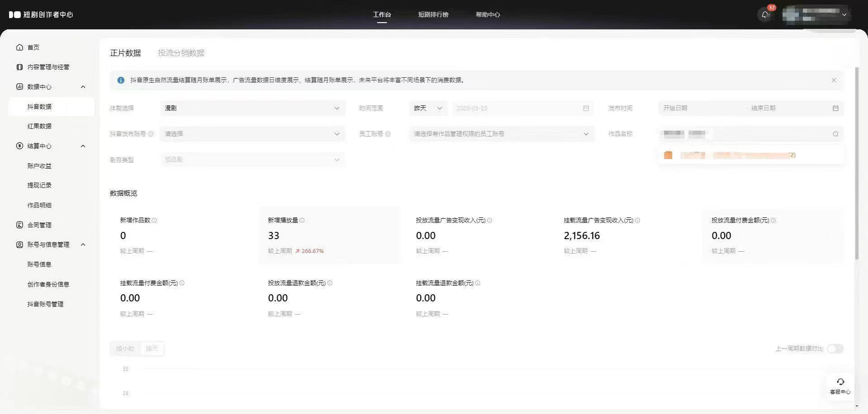Click the 结算中心 yen icon

(19, 146)
